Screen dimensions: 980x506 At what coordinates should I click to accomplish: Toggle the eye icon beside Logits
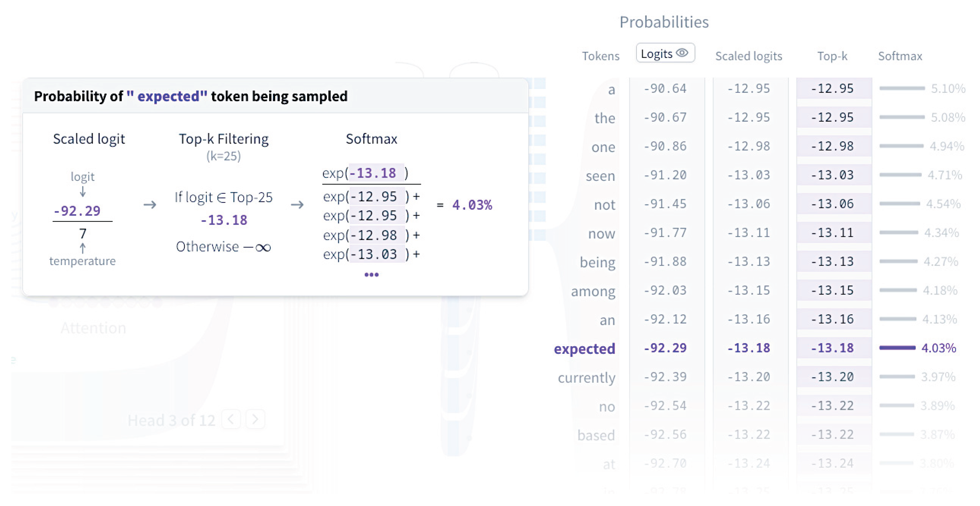[682, 53]
